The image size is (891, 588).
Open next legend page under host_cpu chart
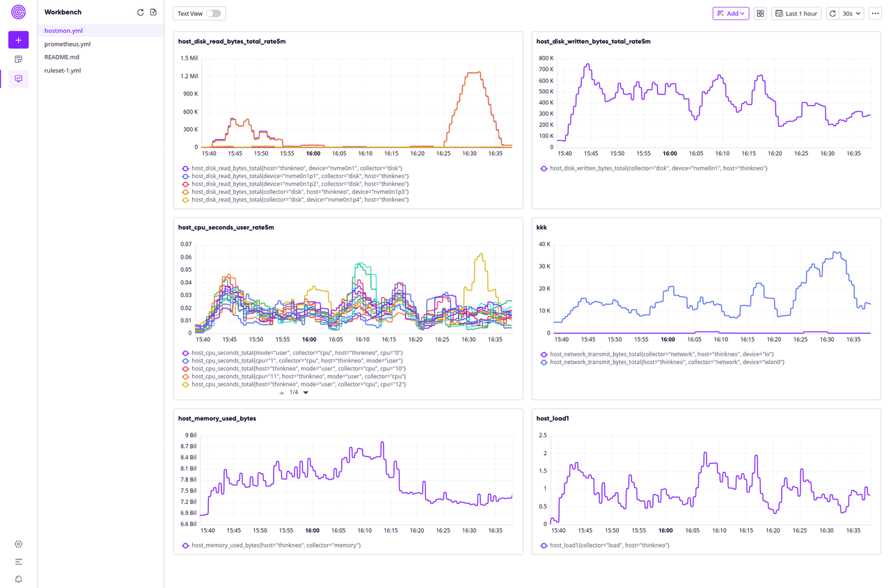[304, 392]
